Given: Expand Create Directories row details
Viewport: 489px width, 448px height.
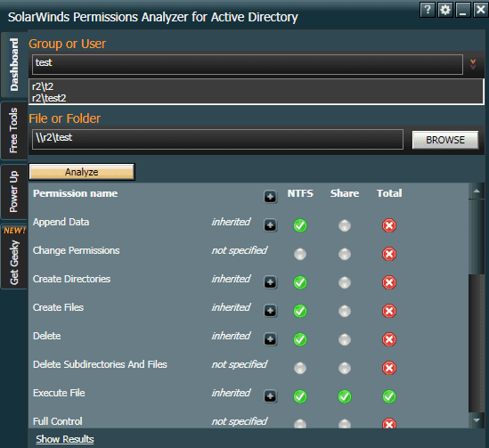Looking at the screenshot, I should click(x=270, y=282).
